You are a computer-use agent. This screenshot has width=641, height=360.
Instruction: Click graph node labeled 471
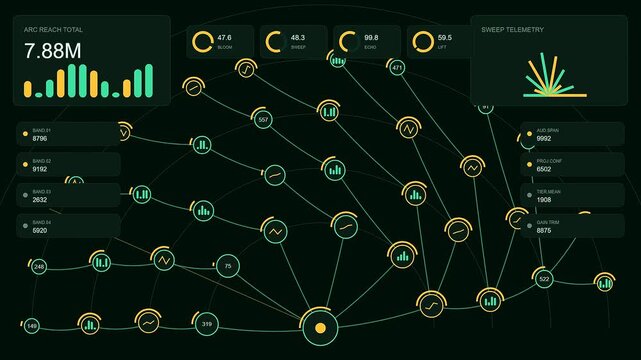pyautogui.click(x=397, y=67)
